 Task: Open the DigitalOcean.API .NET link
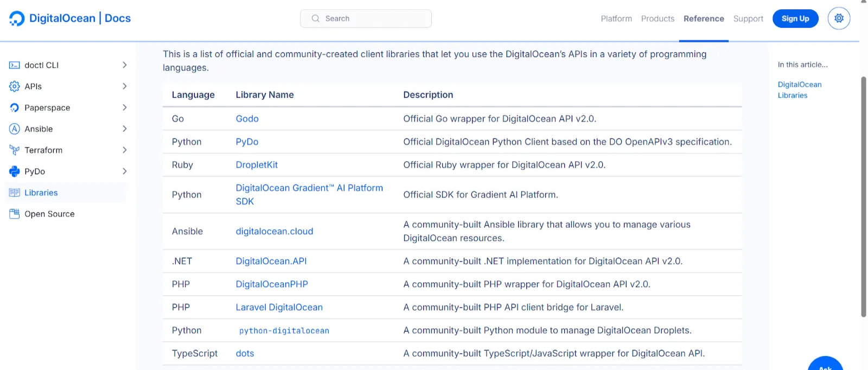click(x=271, y=261)
